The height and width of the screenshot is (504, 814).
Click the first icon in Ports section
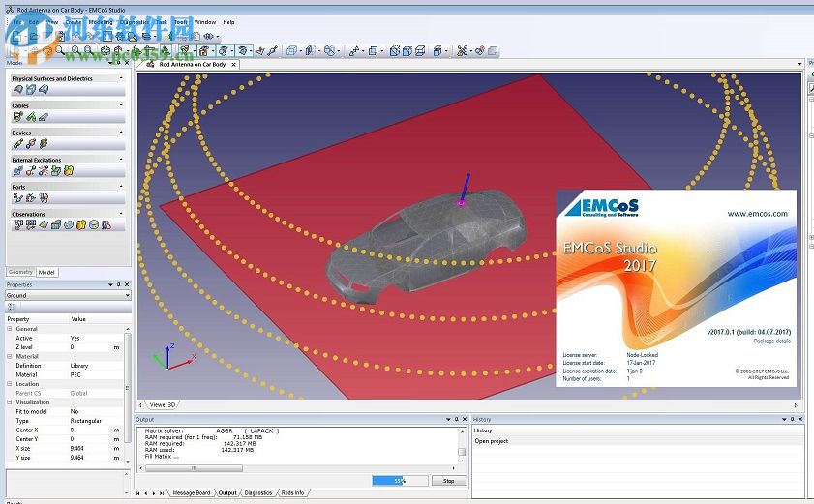[18, 197]
